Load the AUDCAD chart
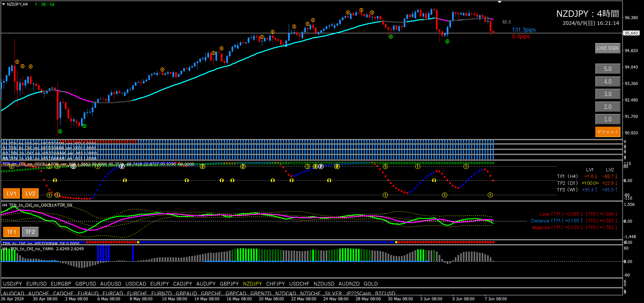The width and height of the screenshot is (644, 303). 13,293
